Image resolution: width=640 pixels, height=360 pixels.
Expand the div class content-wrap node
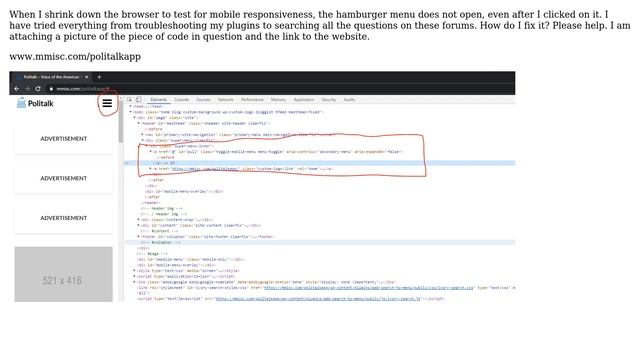(138, 220)
